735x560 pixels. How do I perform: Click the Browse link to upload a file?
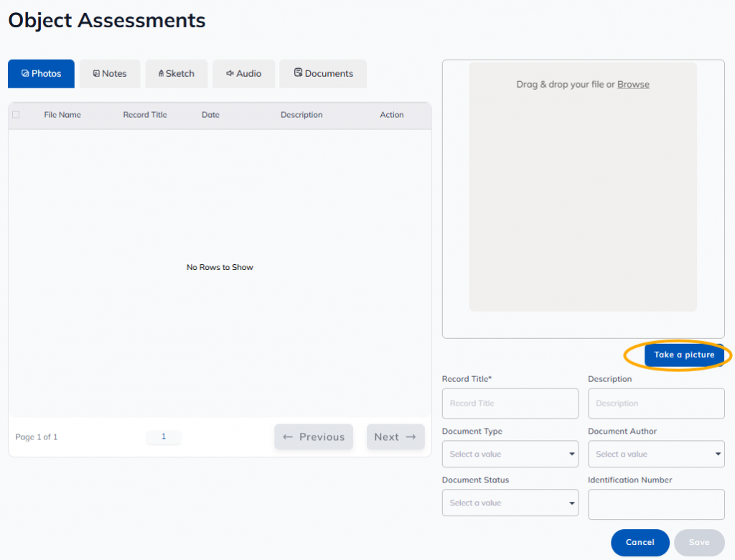point(633,85)
